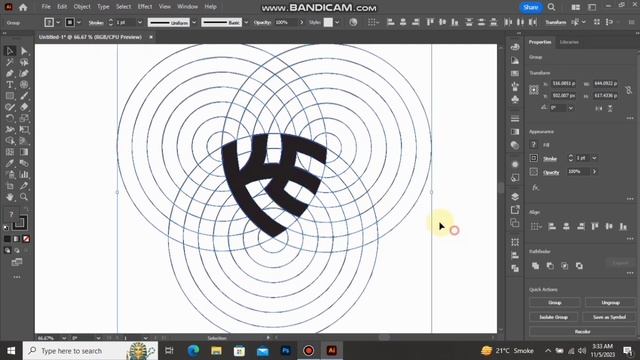This screenshot has width=640, height=360.
Task: Click the Ungroup quick action
Action: [610, 302]
